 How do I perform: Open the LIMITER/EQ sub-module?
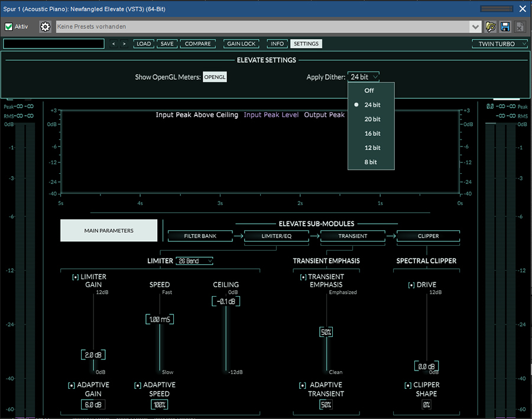277,236
